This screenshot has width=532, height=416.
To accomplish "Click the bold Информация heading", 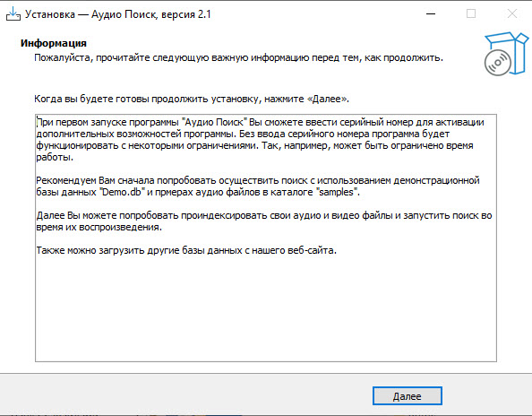I will click(54, 43).
